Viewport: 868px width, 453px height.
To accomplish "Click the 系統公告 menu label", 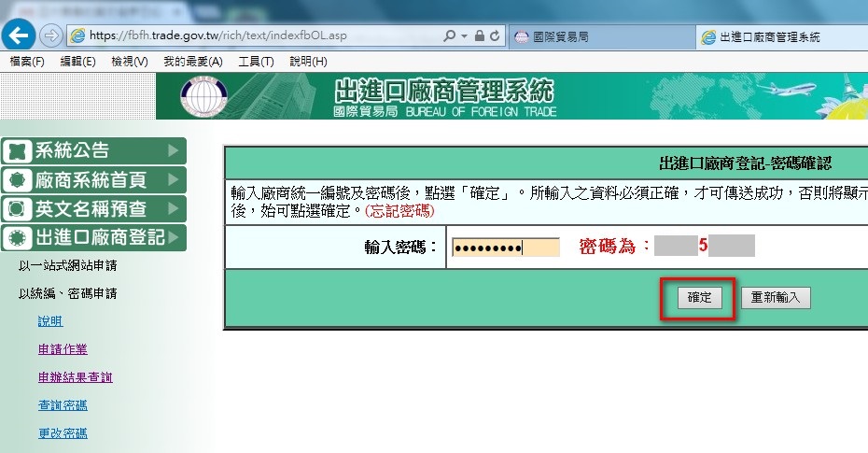I will tap(72, 150).
